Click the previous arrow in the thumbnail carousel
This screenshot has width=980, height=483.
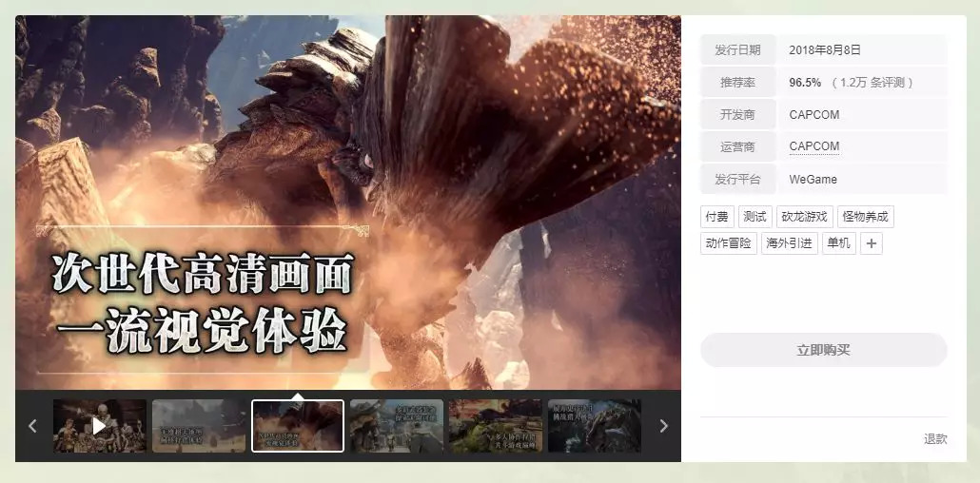coord(32,426)
